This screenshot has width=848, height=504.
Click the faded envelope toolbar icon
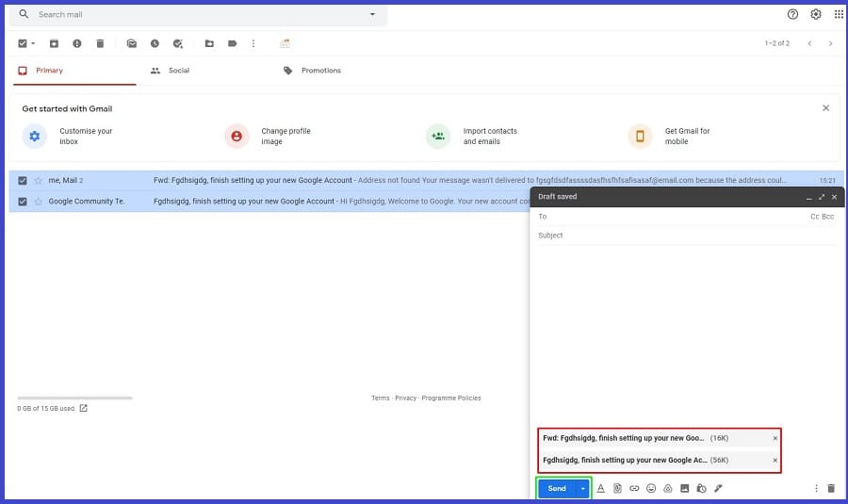pos(285,43)
